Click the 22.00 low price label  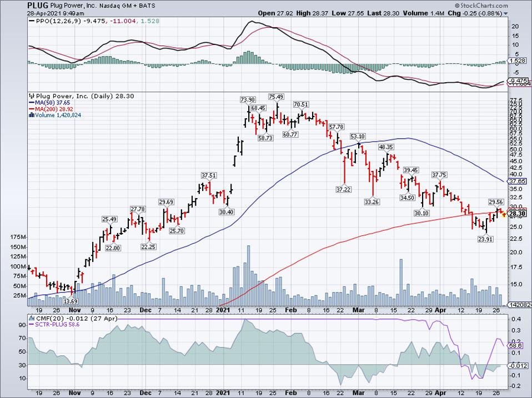click(x=113, y=248)
